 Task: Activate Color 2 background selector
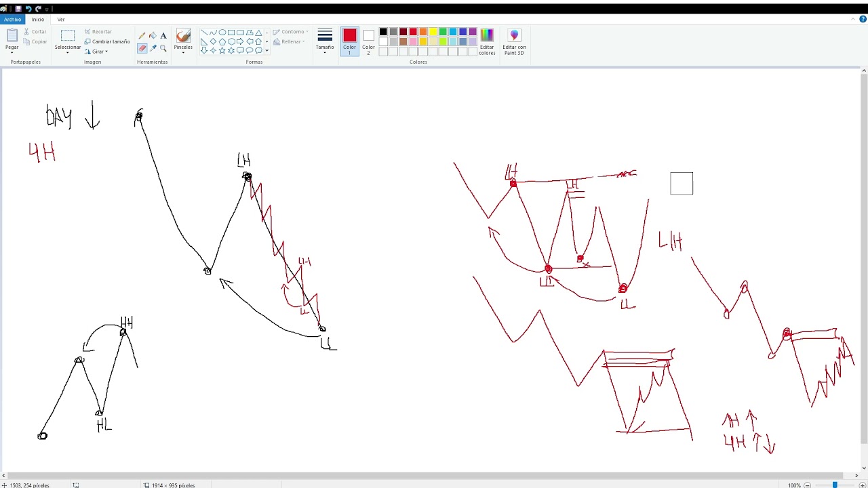(x=368, y=42)
